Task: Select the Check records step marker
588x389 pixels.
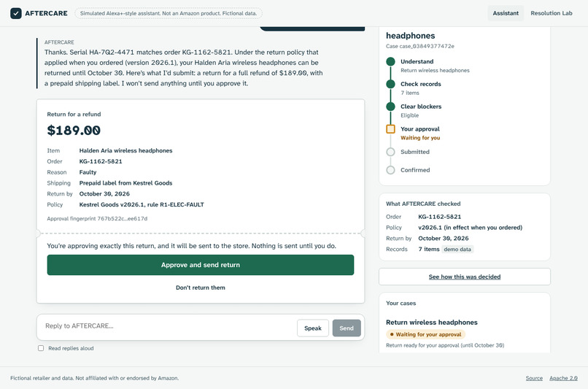Action: click(x=390, y=84)
